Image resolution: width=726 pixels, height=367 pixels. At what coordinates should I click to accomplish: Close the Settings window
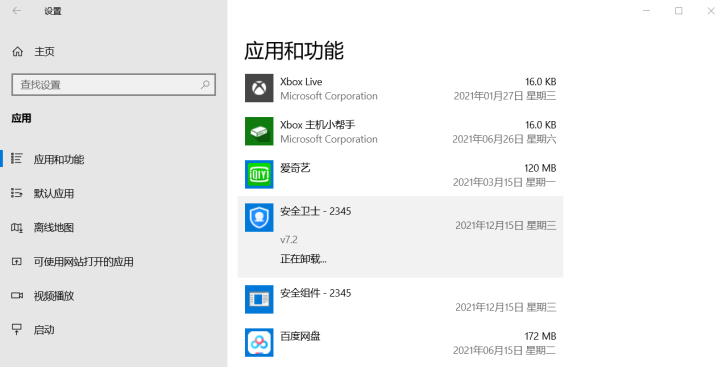[x=711, y=11]
